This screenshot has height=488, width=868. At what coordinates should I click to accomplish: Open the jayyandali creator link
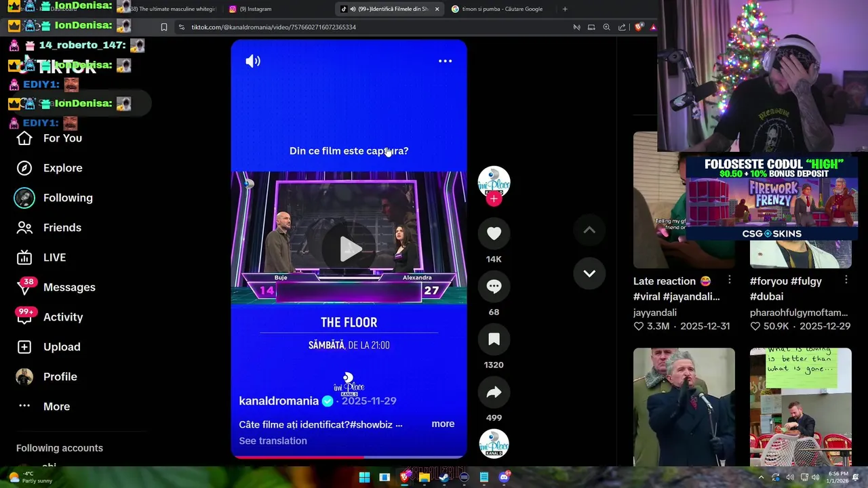655,312
